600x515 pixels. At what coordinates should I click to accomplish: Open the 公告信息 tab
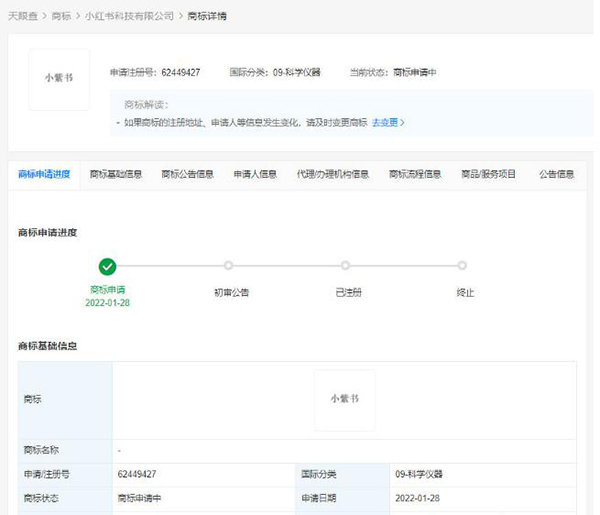[x=557, y=174]
